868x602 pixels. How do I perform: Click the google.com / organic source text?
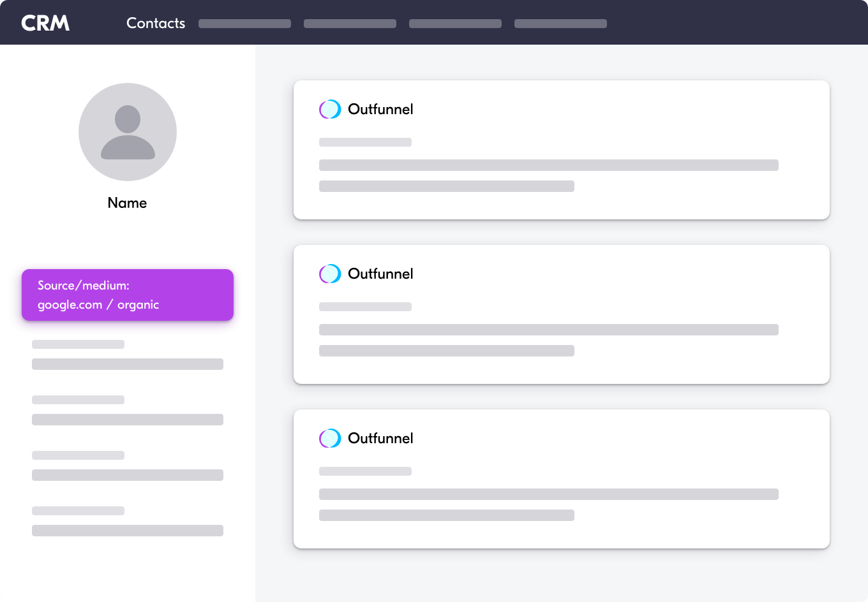[98, 305]
